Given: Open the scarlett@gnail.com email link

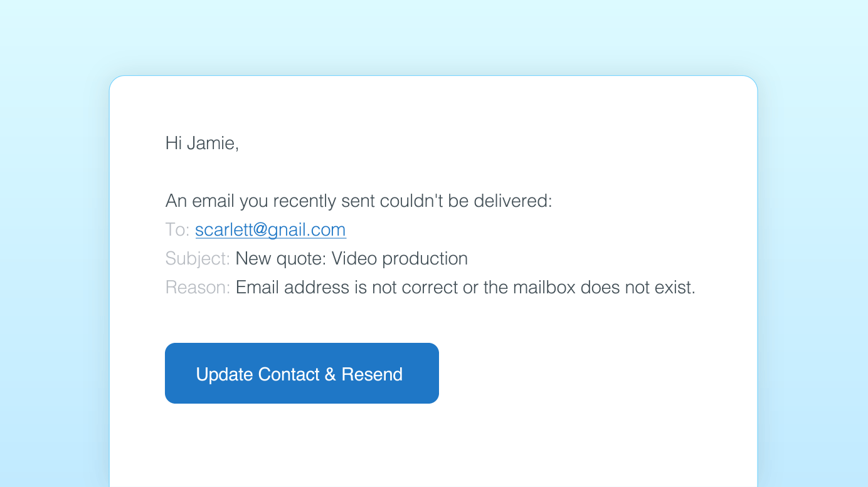Looking at the screenshot, I should pyautogui.click(x=270, y=230).
